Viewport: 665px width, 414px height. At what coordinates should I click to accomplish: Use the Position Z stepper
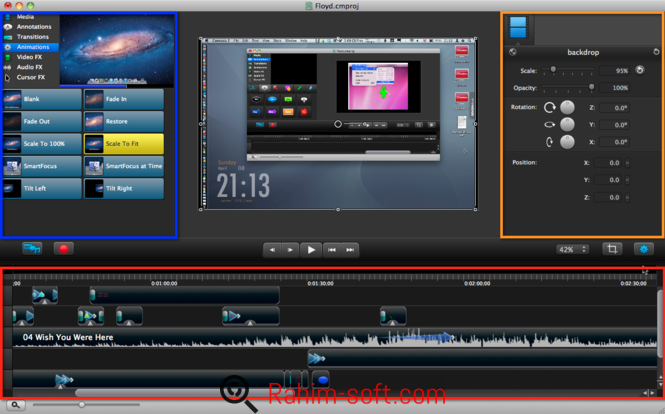point(628,197)
